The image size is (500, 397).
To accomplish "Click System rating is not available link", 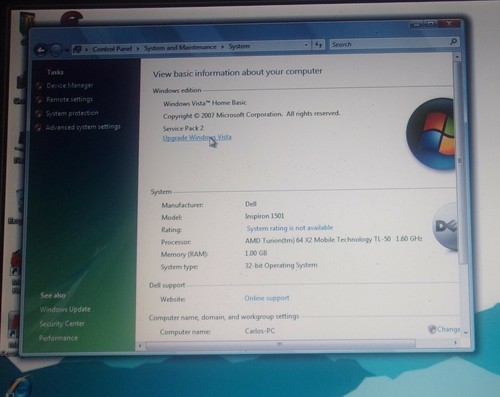I will [x=290, y=228].
